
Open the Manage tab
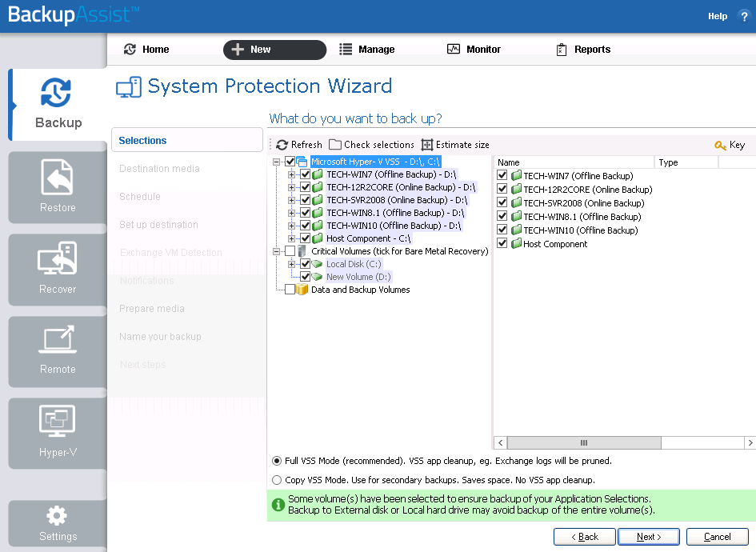coord(366,49)
